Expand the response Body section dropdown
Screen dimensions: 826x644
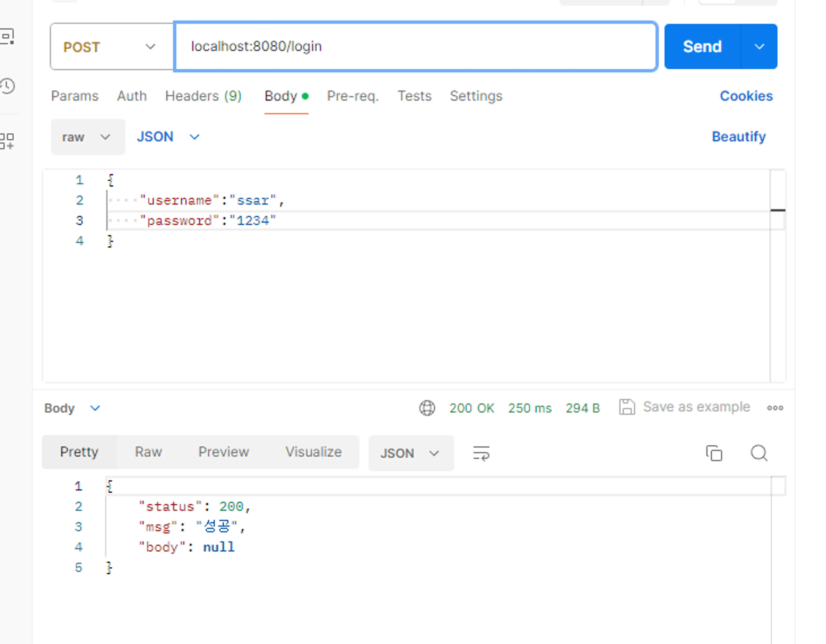point(73,408)
